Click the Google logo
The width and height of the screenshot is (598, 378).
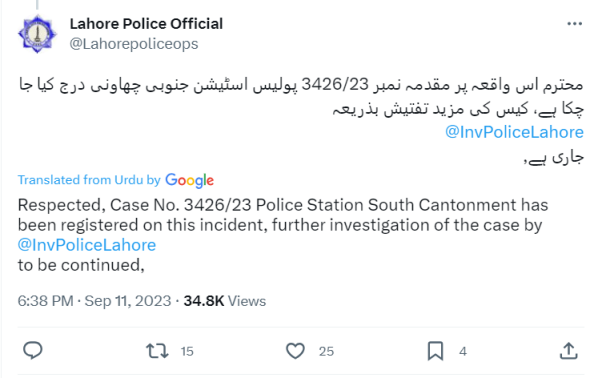(189, 180)
